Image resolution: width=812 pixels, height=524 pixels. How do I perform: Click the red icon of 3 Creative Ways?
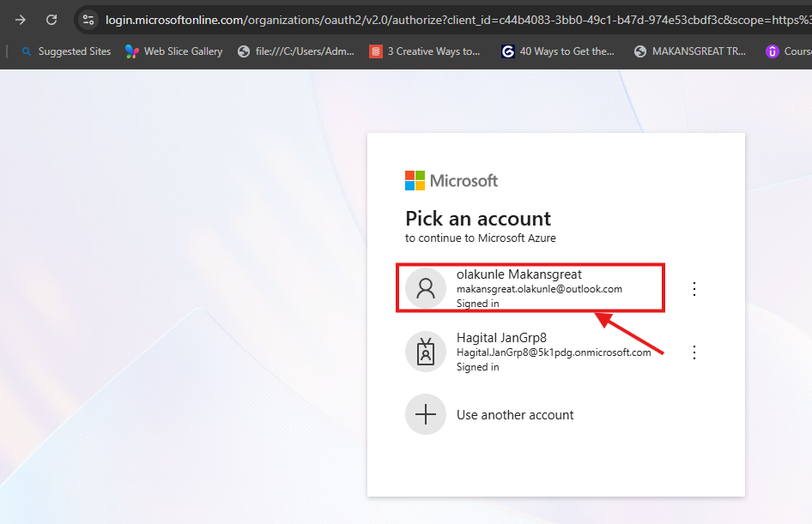coord(376,51)
